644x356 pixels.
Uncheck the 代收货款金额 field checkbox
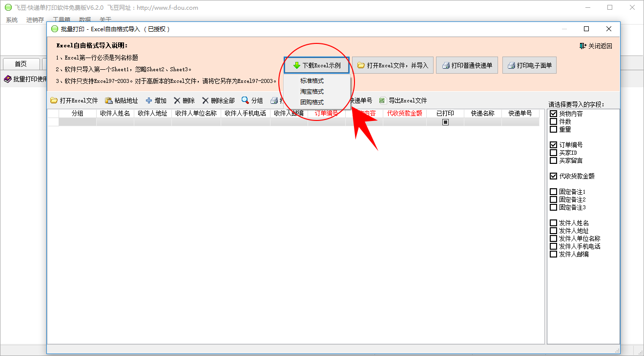553,176
